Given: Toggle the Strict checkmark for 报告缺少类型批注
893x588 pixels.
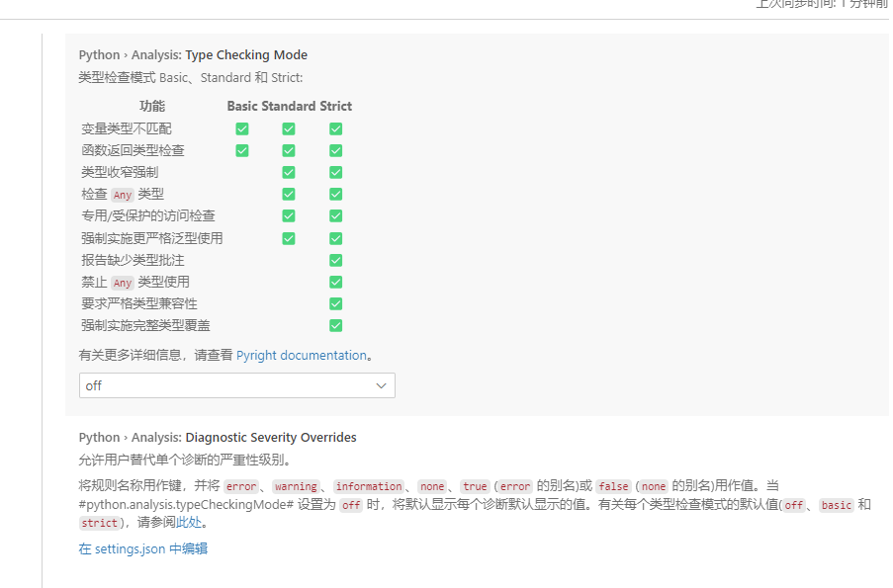Looking at the screenshot, I should 335,260.
